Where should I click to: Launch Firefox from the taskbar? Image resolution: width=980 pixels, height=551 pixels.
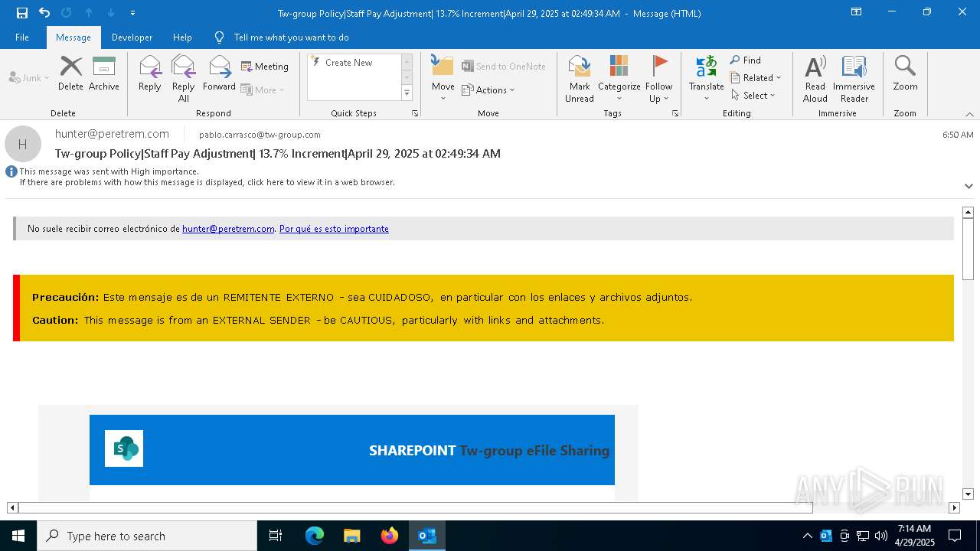[390, 536]
